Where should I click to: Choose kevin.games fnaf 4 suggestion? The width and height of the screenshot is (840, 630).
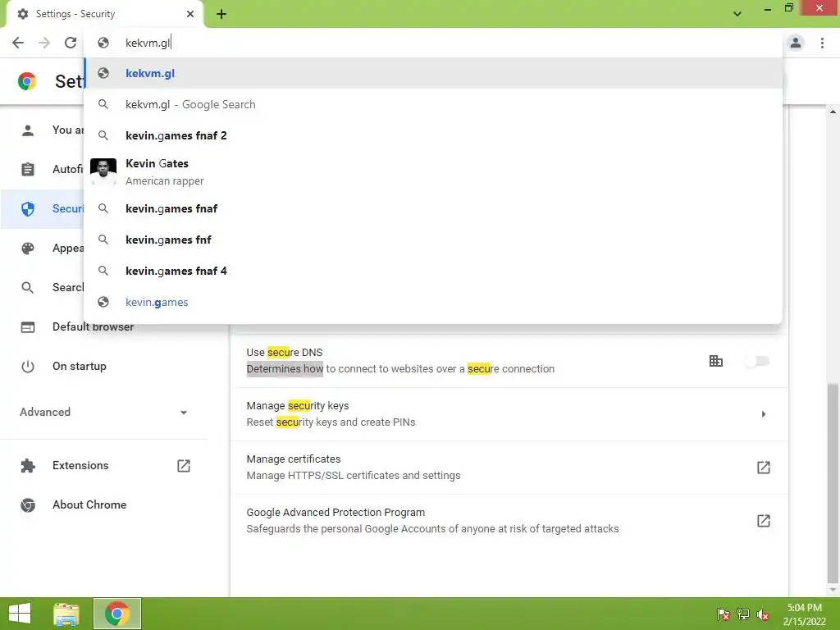pyautogui.click(x=433, y=271)
